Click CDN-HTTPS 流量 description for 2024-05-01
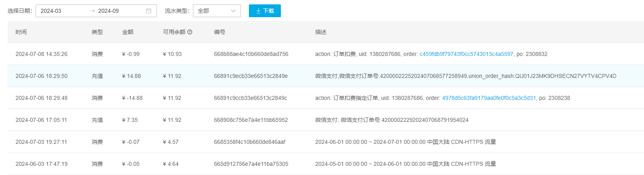The width and height of the screenshot is (644, 175). (405, 164)
